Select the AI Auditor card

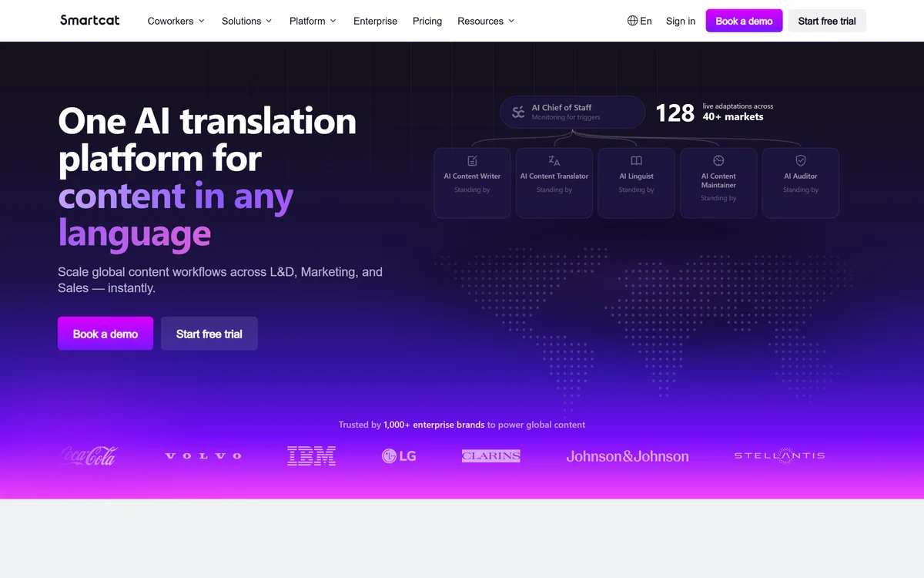tap(801, 183)
